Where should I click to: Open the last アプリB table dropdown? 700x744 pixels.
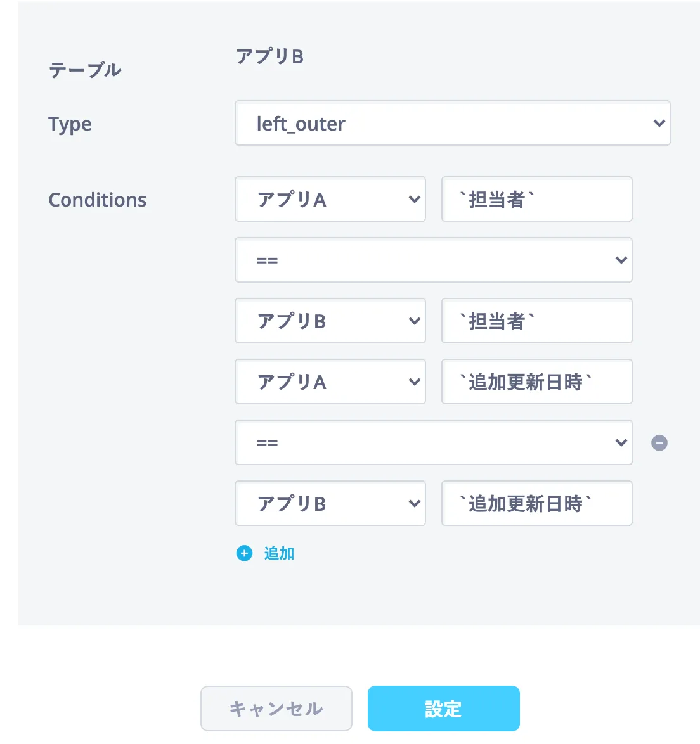coord(330,504)
